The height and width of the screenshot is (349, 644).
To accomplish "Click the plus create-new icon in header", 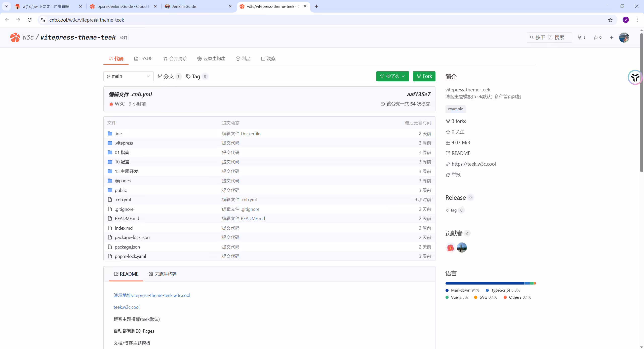I will pos(612,38).
